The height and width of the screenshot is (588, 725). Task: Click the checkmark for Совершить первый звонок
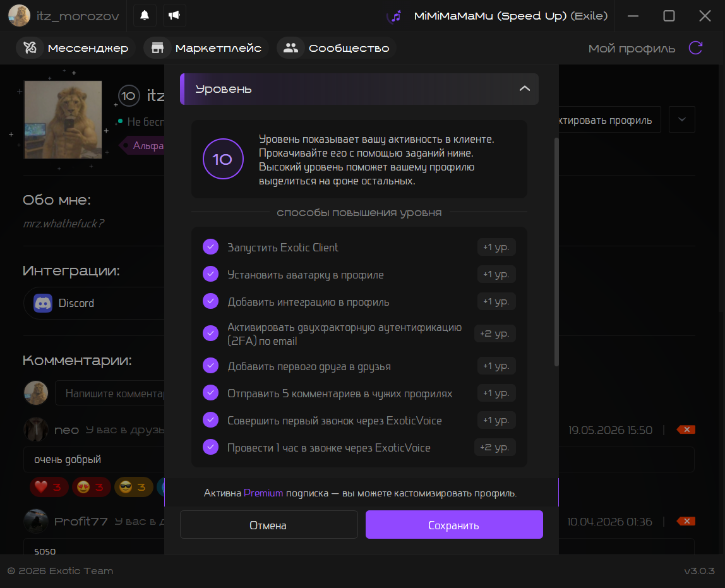[211, 420]
